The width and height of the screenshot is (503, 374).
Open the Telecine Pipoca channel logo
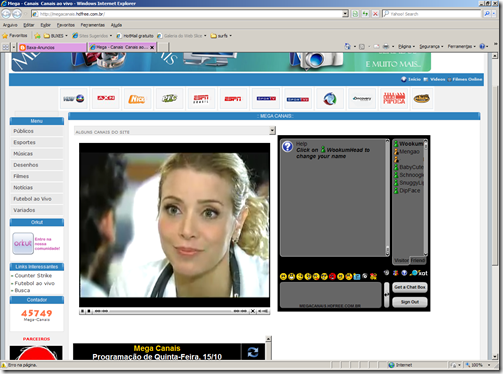(394, 99)
